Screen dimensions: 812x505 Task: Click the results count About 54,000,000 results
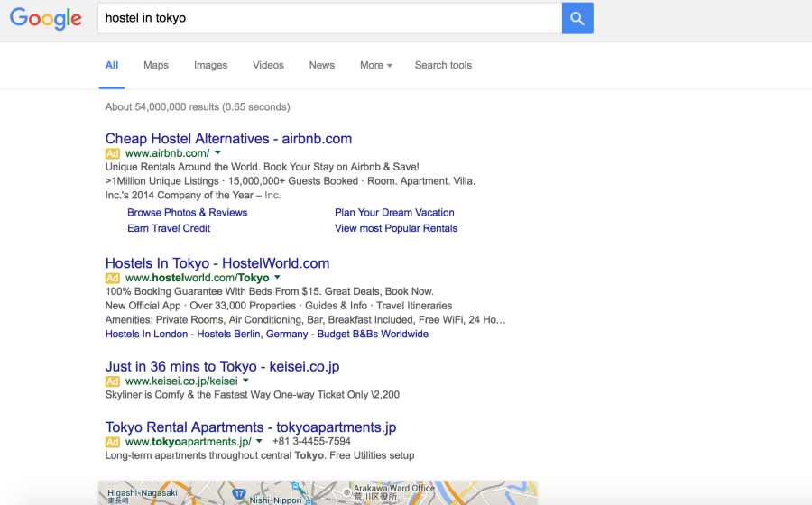click(x=198, y=107)
